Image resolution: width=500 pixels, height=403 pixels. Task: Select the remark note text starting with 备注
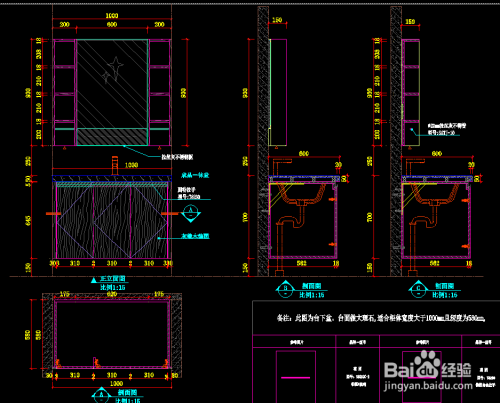(381, 318)
